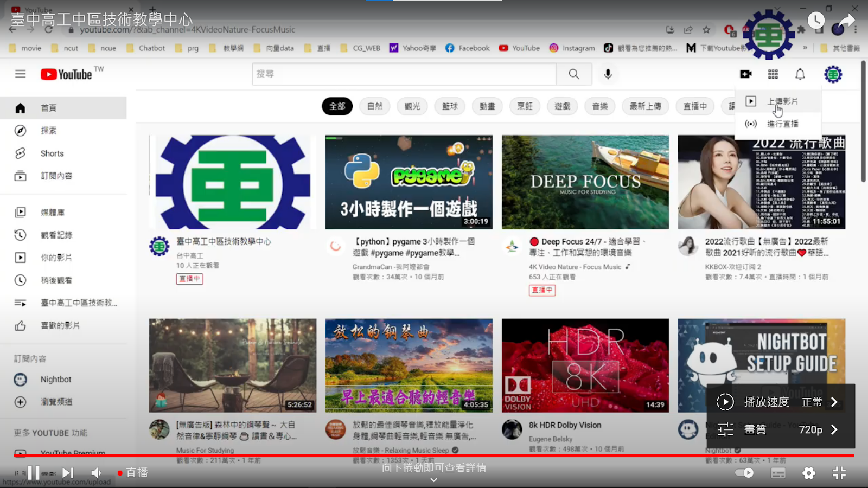868x488 pixels.
Task: Open the YouTube hamburger guide menu
Action: click(x=20, y=74)
